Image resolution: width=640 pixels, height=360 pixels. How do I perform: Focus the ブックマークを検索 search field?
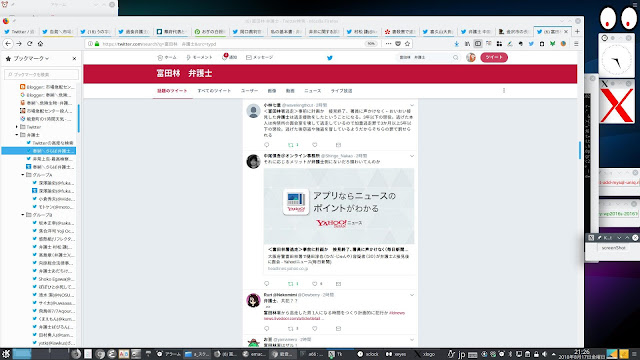tap(41, 74)
